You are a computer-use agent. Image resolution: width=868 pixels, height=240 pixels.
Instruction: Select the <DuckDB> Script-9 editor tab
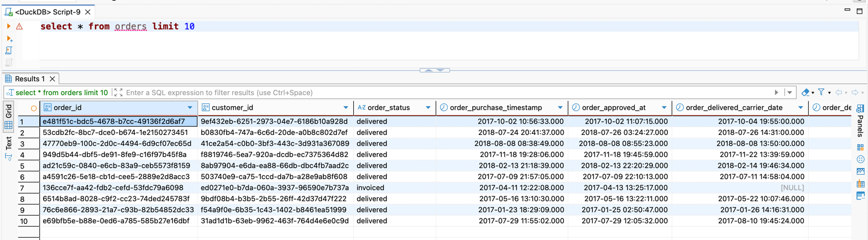pos(48,12)
